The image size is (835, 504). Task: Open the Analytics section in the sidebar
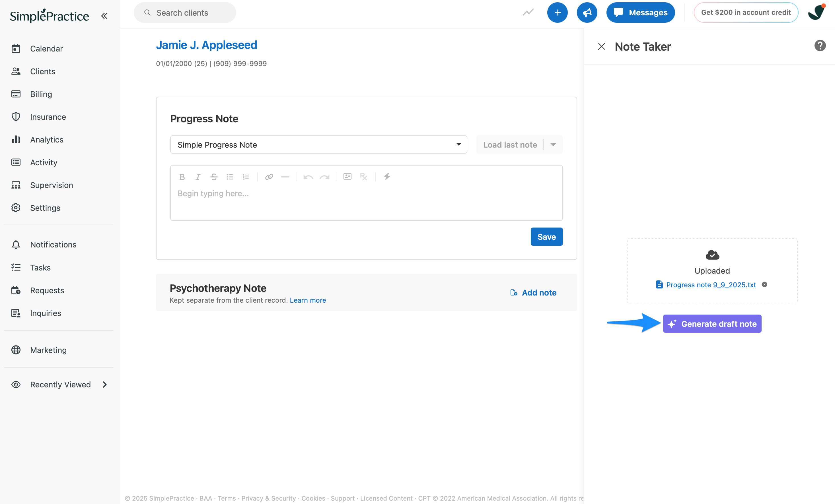[46, 139]
